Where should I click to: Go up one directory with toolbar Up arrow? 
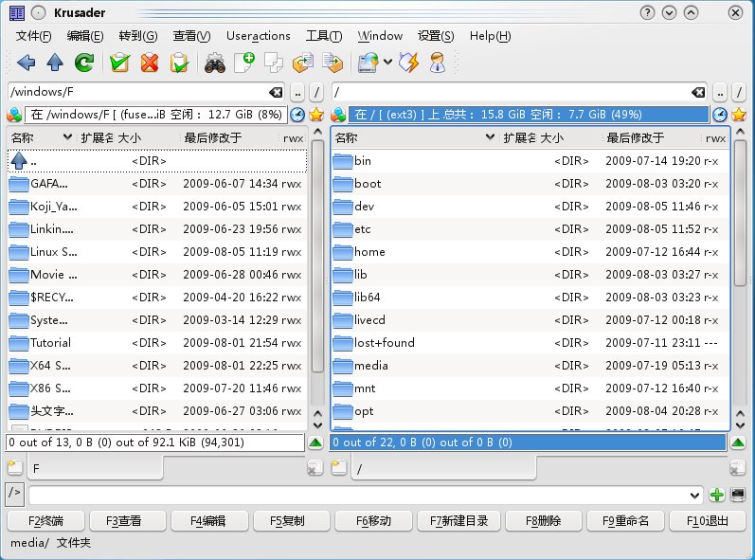(x=55, y=63)
